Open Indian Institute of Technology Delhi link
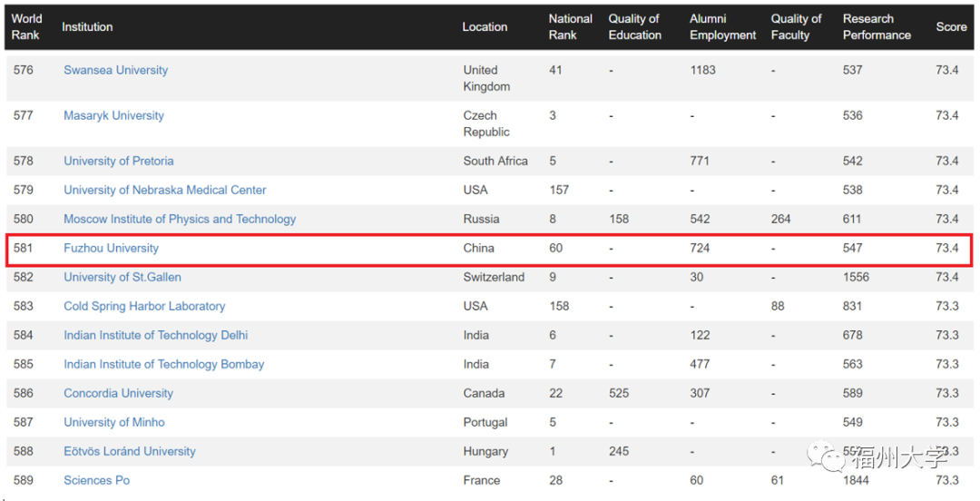 [156, 335]
